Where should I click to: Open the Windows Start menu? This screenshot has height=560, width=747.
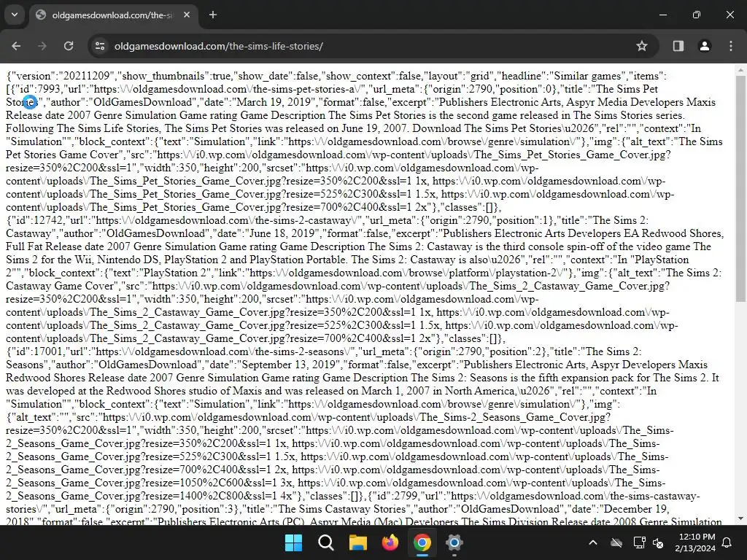(293, 542)
